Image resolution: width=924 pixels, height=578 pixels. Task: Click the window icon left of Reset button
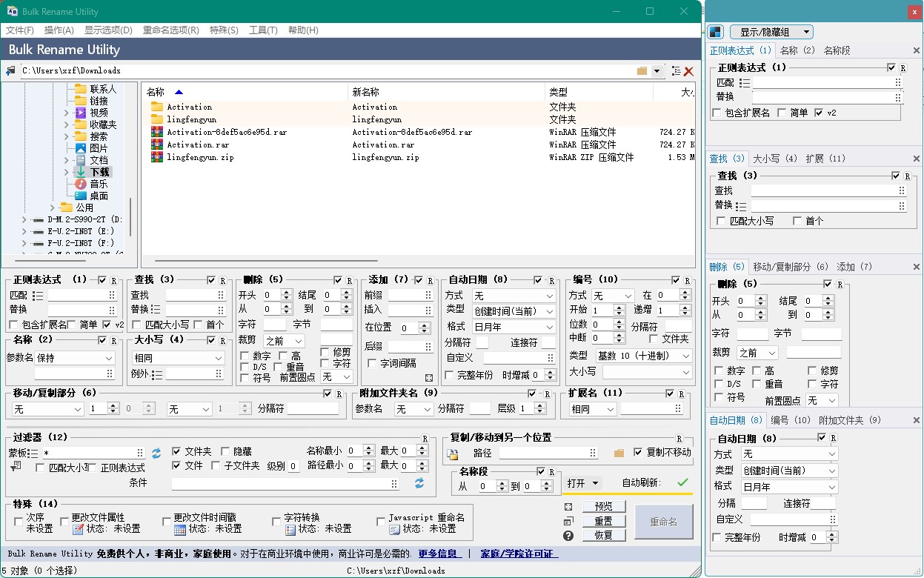[568, 522]
